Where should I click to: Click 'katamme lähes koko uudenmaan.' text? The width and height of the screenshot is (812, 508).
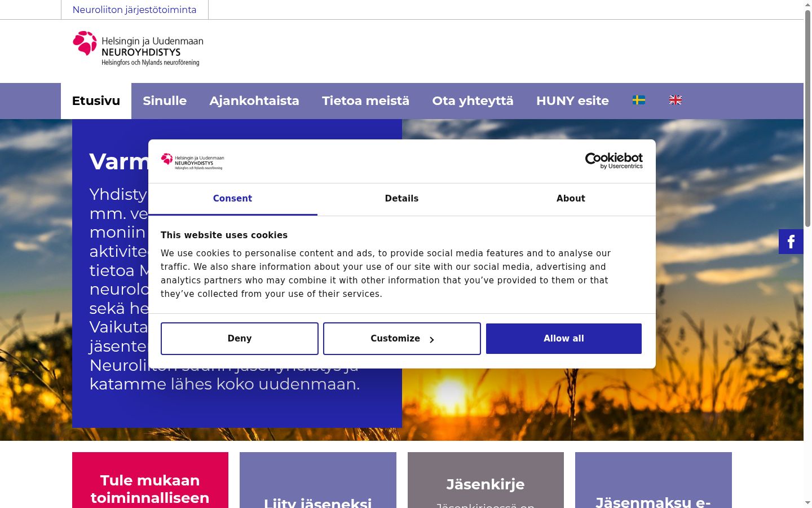coord(224,384)
